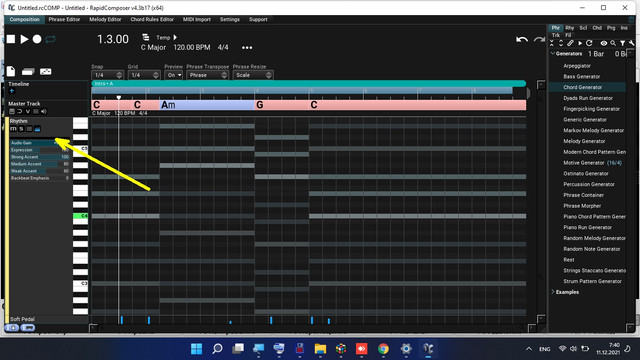Collapse all items in browser panel
The width and height of the screenshot is (640, 360).
pyautogui.click(x=552, y=43)
